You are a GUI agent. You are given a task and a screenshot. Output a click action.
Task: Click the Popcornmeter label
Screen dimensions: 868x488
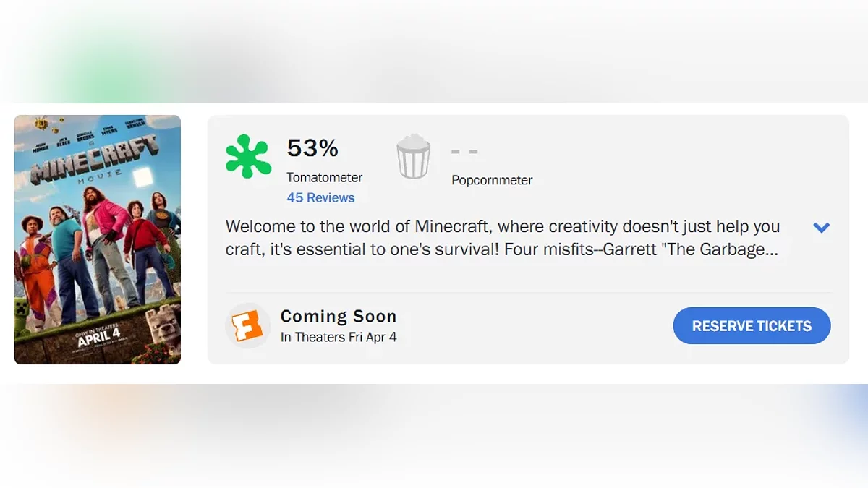tap(492, 180)
